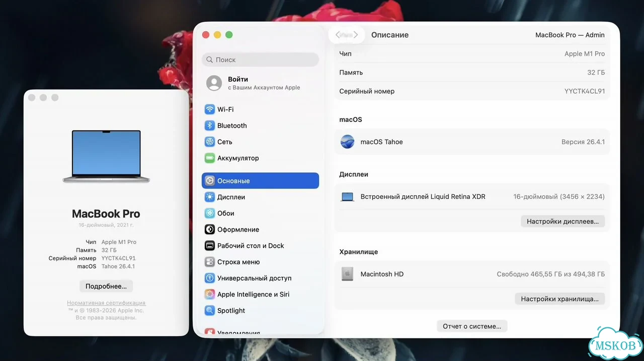Click the Основные gear icon
644x361 pixels.
(210, 181)
